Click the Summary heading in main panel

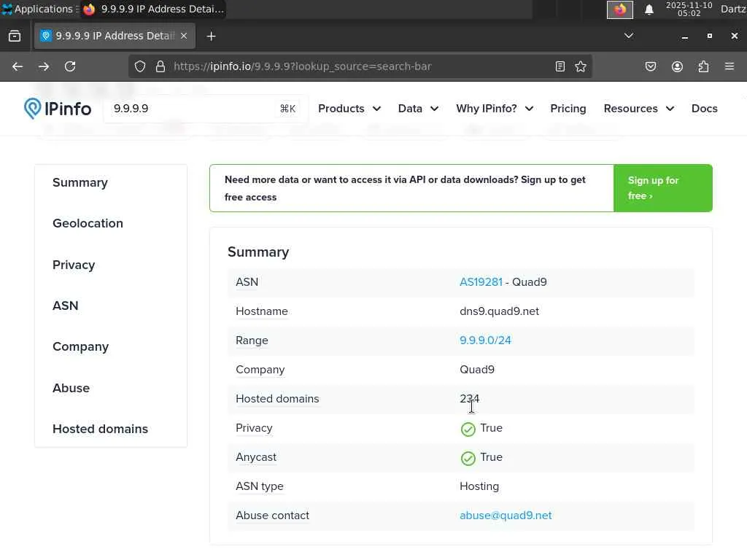[x=258, y=252]
